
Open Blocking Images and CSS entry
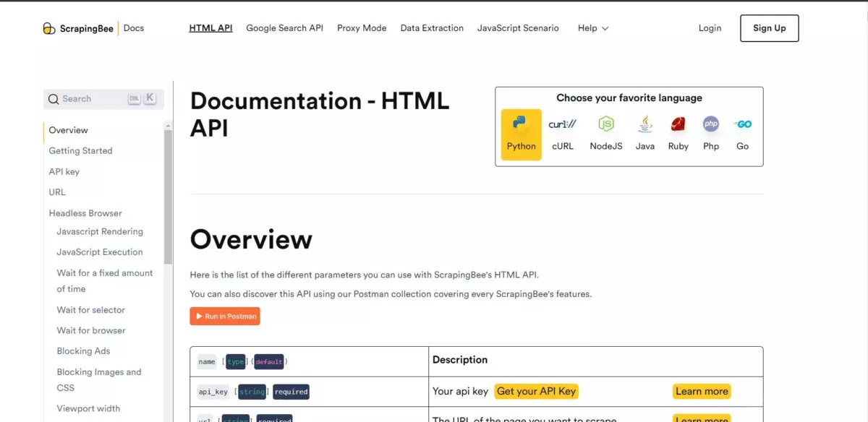pyautogui.click(x=99, y=380)
